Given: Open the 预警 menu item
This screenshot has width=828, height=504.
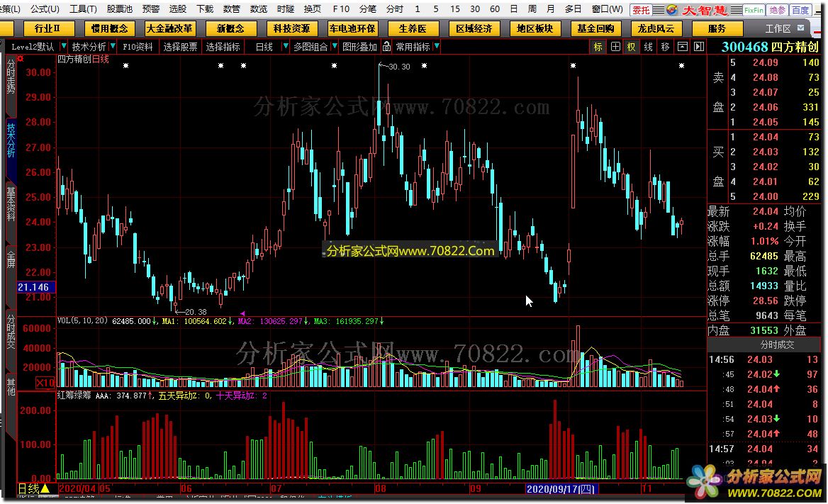Looking at the screenshot, I should pyautogui.click(x=150, y=9).
